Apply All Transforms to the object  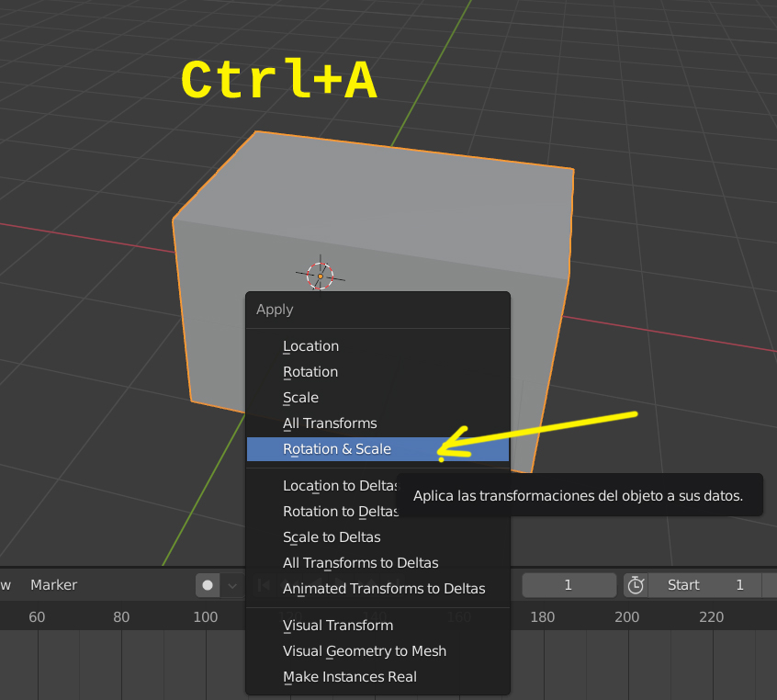[x=377, y=423]
